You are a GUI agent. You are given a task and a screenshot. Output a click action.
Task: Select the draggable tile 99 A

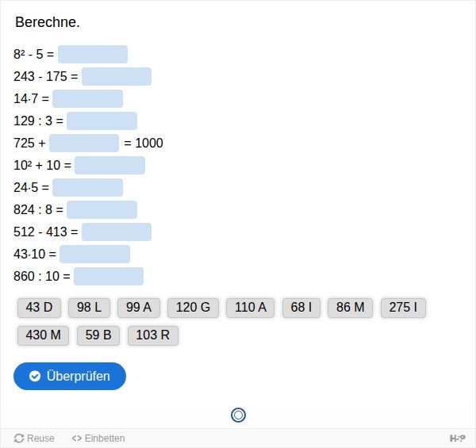click(x=139, y=308)
